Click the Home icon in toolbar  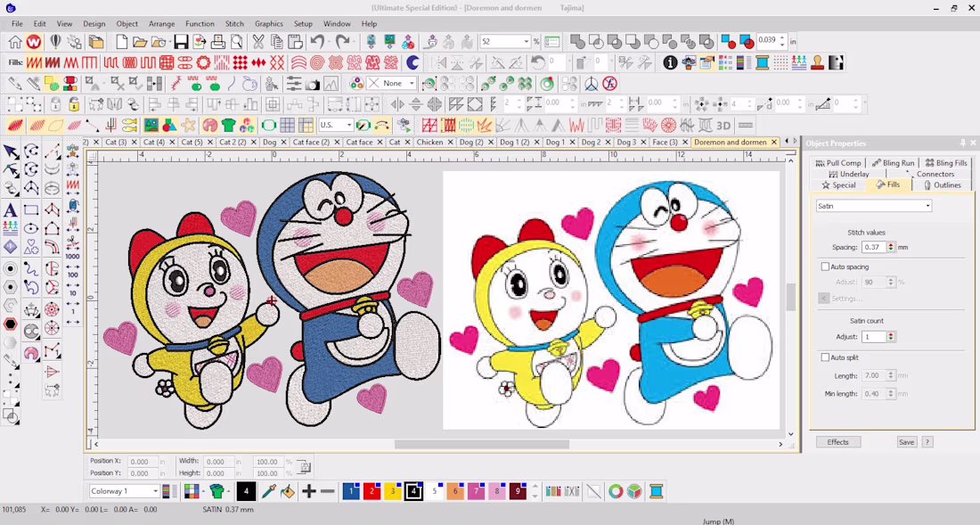tap(15, 42)
